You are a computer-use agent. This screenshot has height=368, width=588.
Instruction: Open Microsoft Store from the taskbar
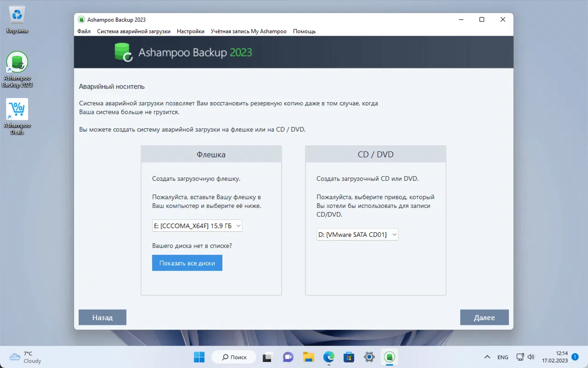349,357
